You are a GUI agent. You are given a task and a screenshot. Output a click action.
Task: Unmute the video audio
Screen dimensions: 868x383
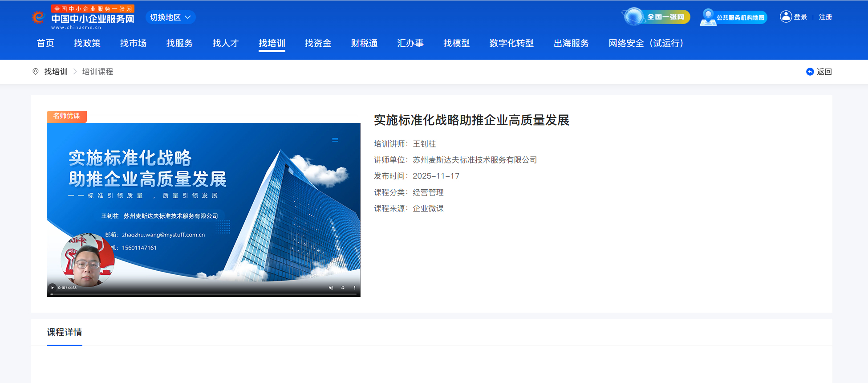(x=331, y=288)
